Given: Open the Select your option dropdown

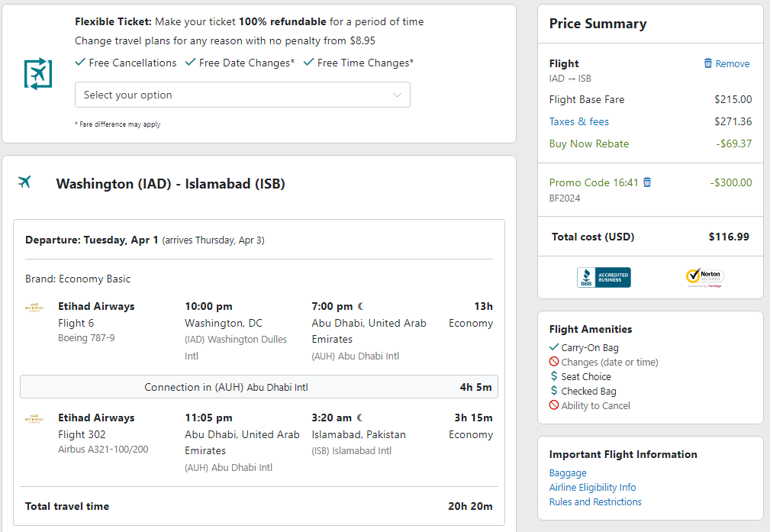Looking at the screenshot, I should pos(243,95).
